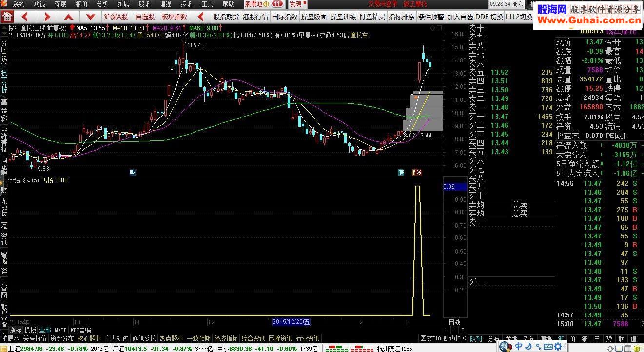The image size is (644, 352).
Task: Open the 系统 menu
Action: (x=19, y=4)
